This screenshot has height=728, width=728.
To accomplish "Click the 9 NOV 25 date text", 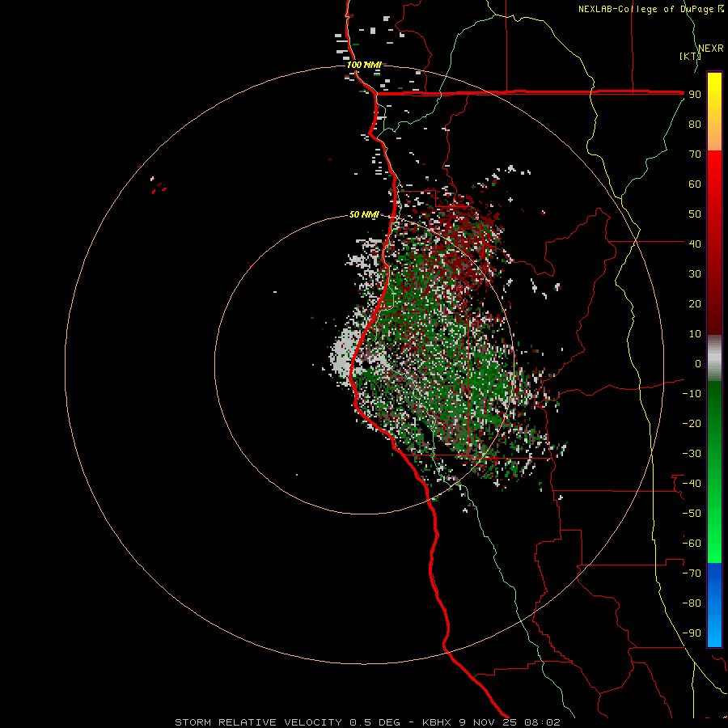I will [489, 722].
